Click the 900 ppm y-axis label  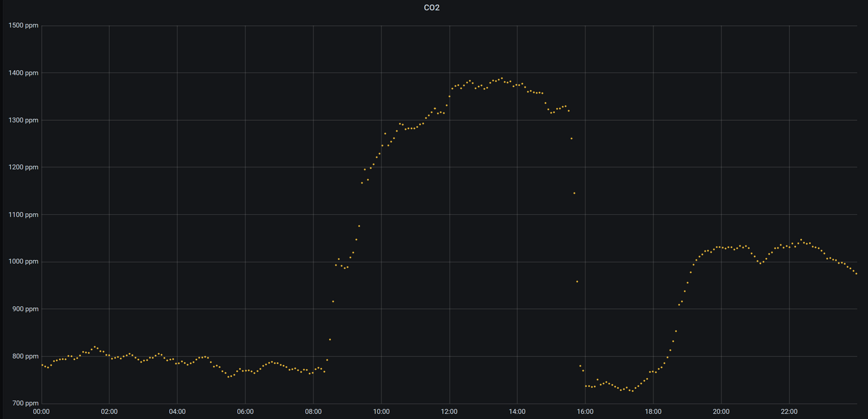point(25,309)
